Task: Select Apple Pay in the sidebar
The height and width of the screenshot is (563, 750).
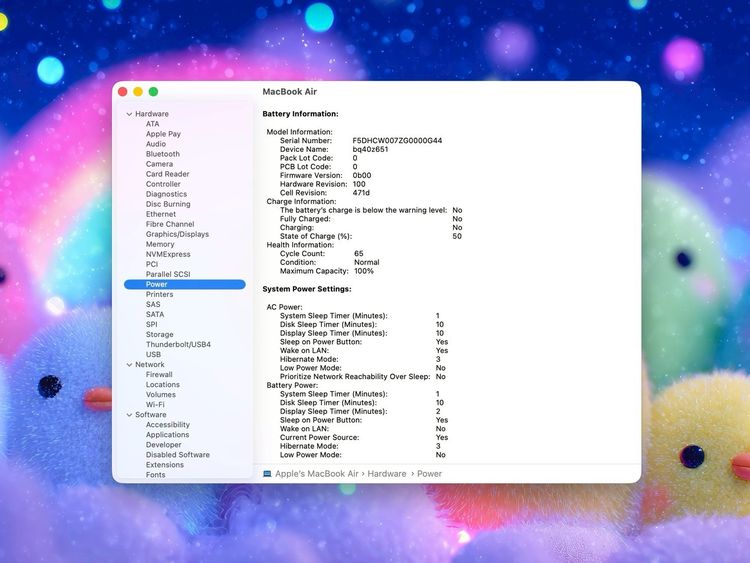Action: point(163,134)
